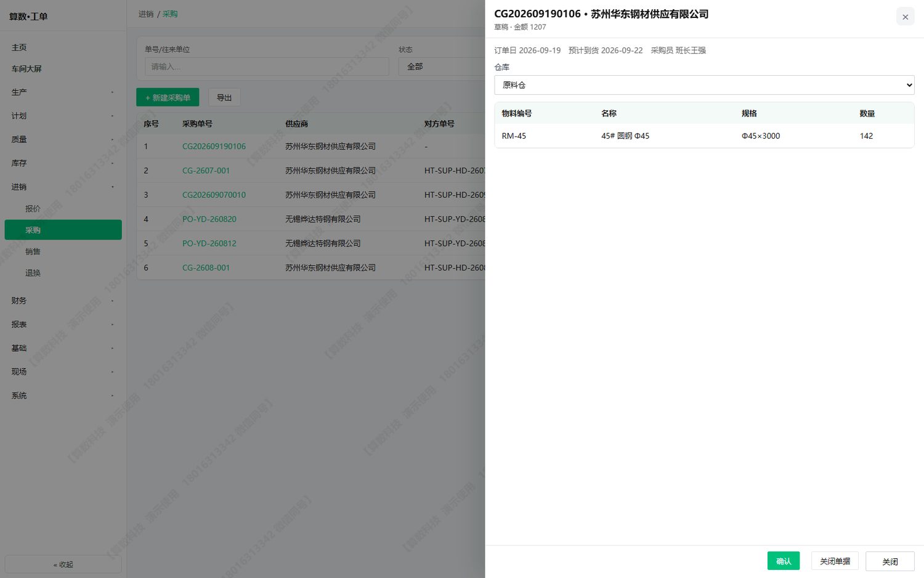The width and height of the screenshot is (924, 578).
Task: Click the Φ45×3000 specification cell
Action: (x=761, y=136)
